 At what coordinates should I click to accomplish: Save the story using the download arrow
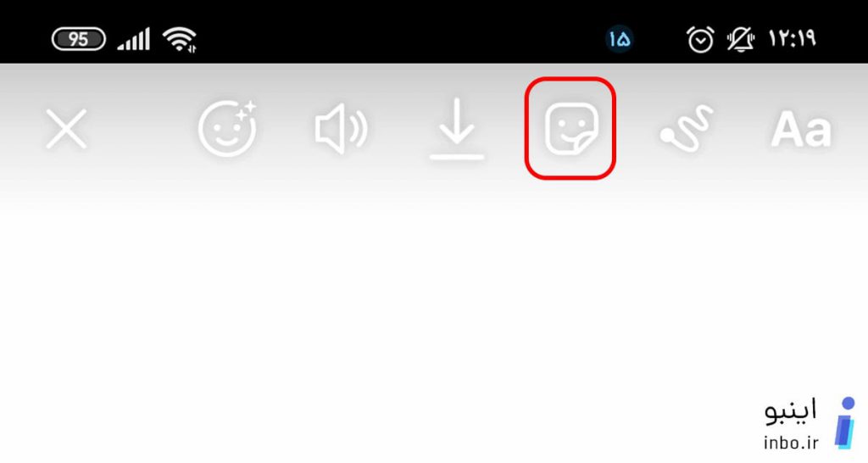coord(457,129)
